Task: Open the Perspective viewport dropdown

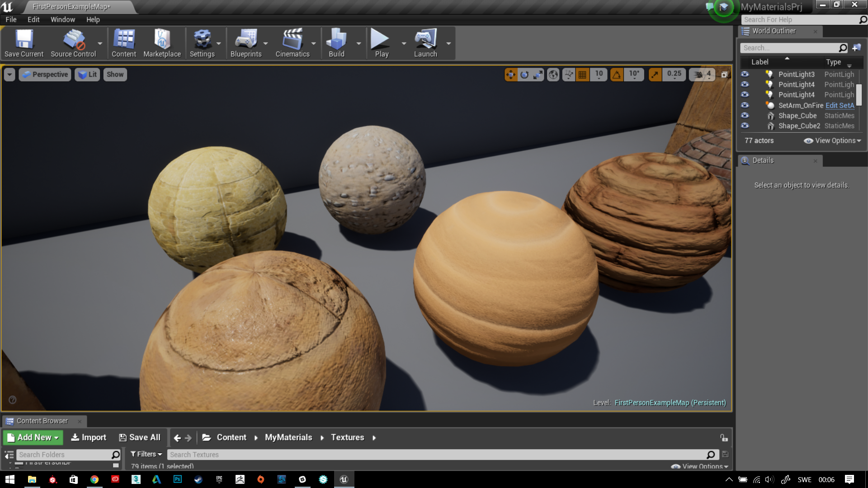Action: pos(45,75)
